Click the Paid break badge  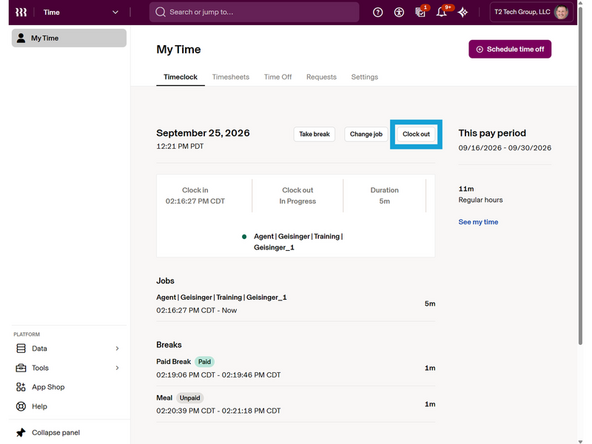(x=205, y=362)
